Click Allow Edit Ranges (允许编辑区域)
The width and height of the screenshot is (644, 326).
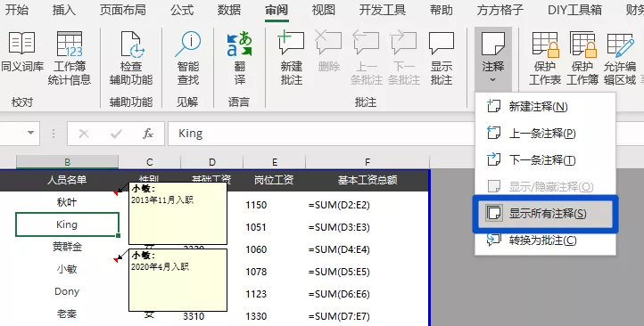[620, 57]
